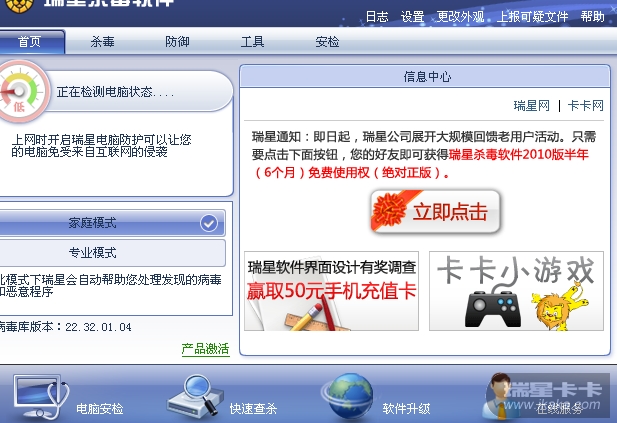617x423 pixels.
Task: Click the 产品激活 activation link
Action: 205,349
